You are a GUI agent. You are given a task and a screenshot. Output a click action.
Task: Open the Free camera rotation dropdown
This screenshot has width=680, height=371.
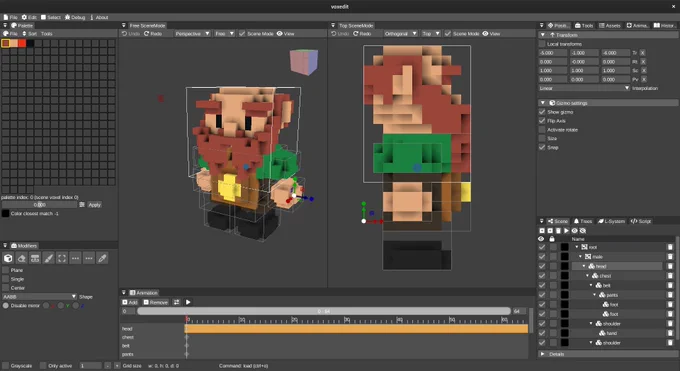(225, 33)
